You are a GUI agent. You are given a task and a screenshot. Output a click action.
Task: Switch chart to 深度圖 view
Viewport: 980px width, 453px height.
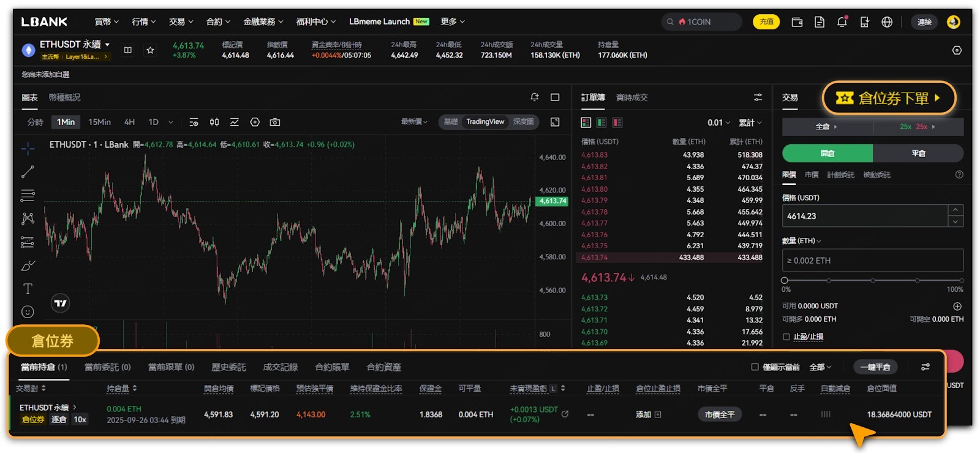coord(523,121)
